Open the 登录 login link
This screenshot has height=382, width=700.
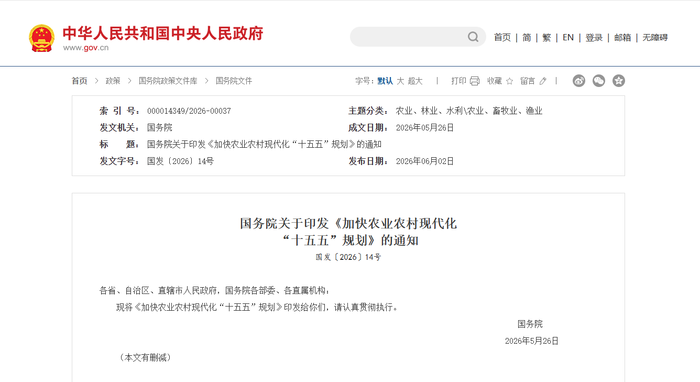click(x=594, y=37)
